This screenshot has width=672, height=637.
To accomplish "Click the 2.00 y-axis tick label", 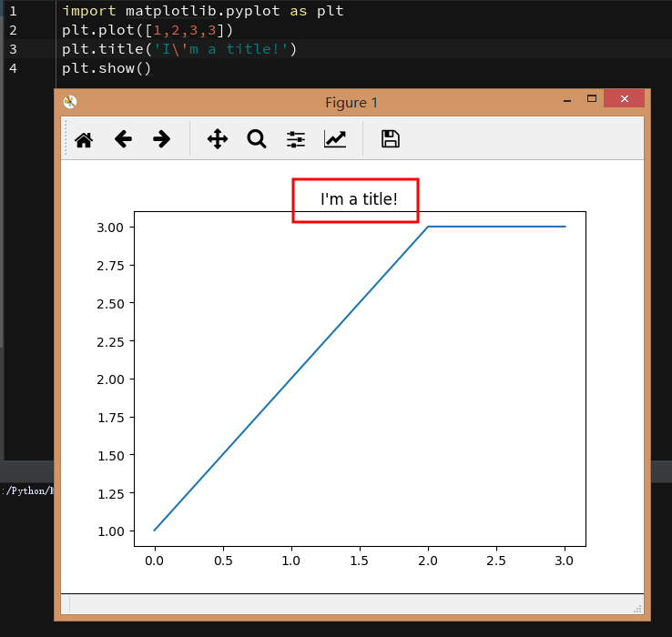I will [110, 379].
